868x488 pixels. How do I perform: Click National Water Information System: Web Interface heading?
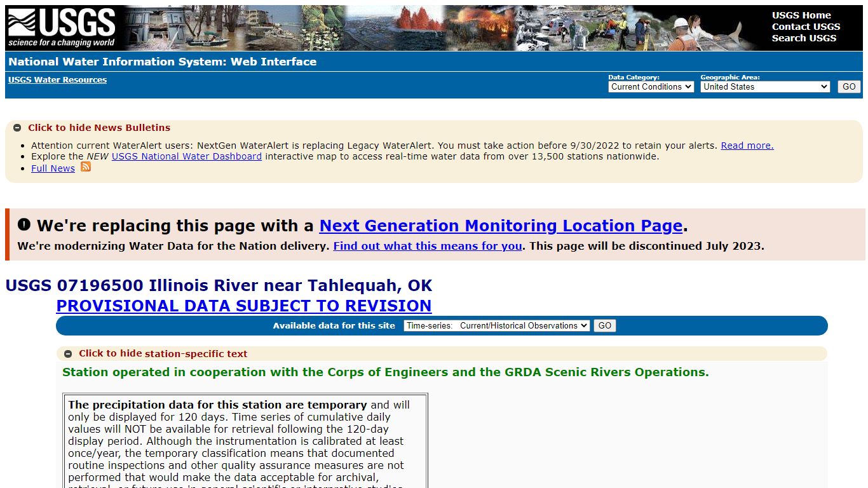pos(163,62)
